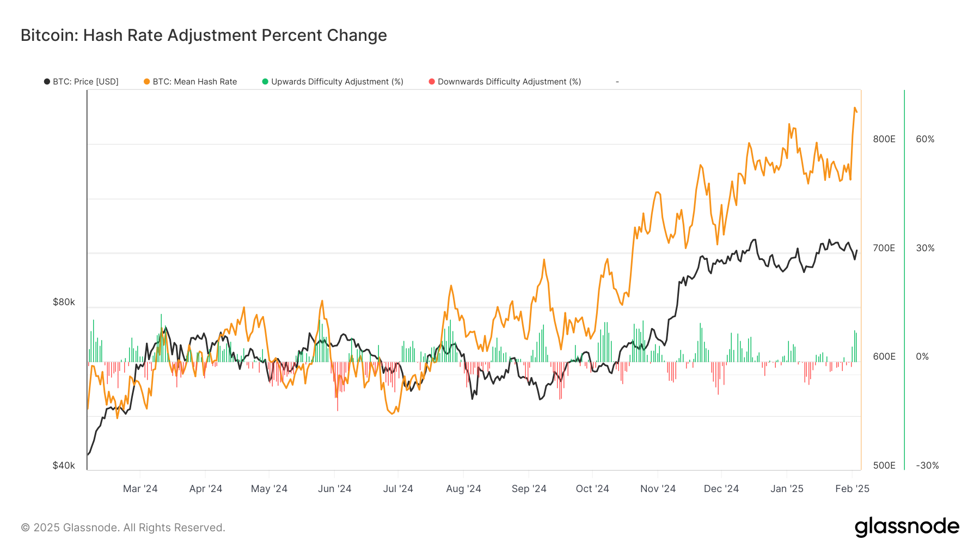
Task: Click the red Downwards Difficulty legend dot
Action: pyautogui.click(x=432, y=82)
